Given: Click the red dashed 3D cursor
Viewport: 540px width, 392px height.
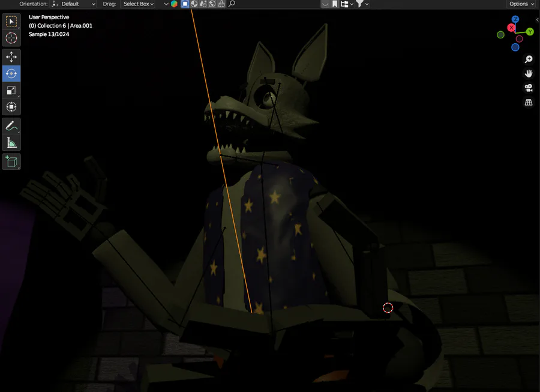Looking at the screenshot, I should tap(388, 307).
